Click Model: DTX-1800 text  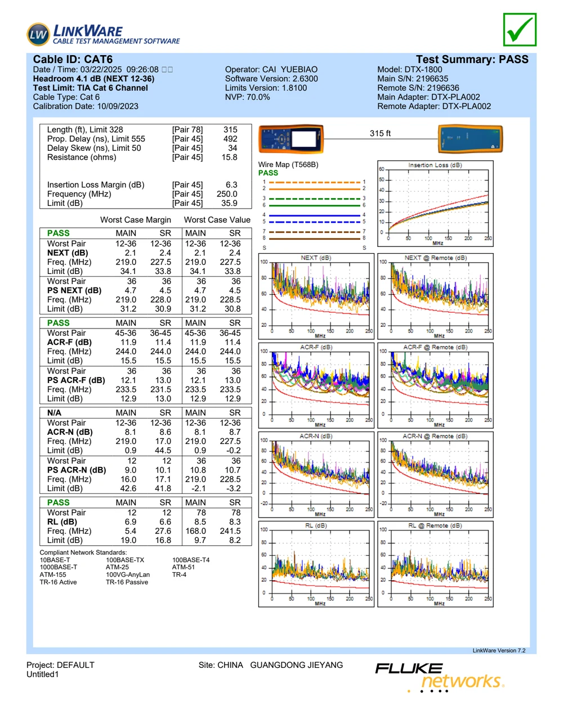tap(410, 70)
